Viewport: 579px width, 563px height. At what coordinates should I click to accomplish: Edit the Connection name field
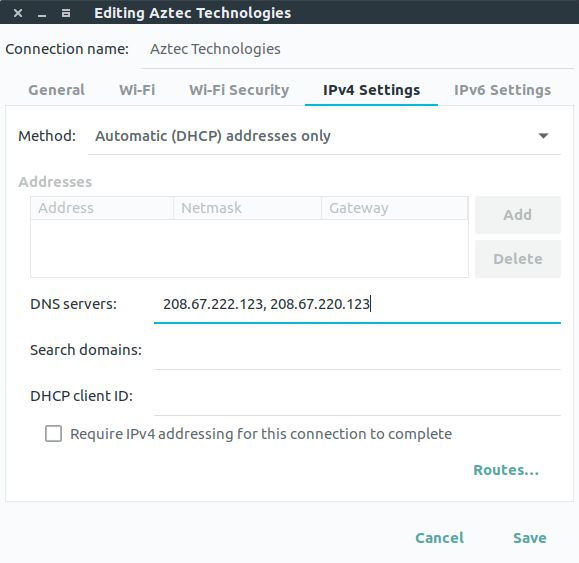pos(357,49)
